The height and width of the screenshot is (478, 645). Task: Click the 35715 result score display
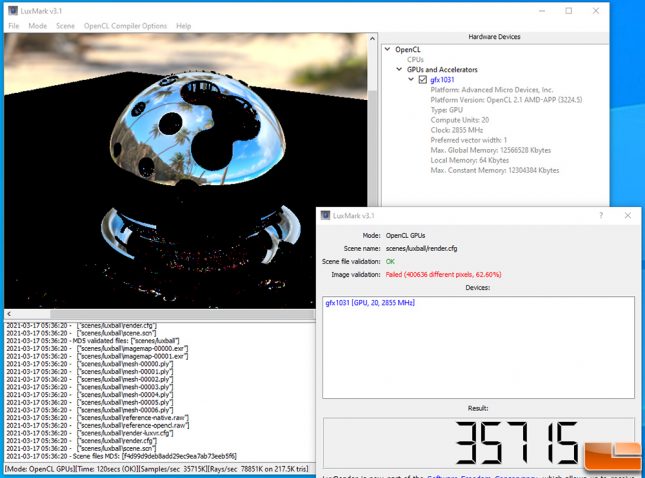pos(478,443)
